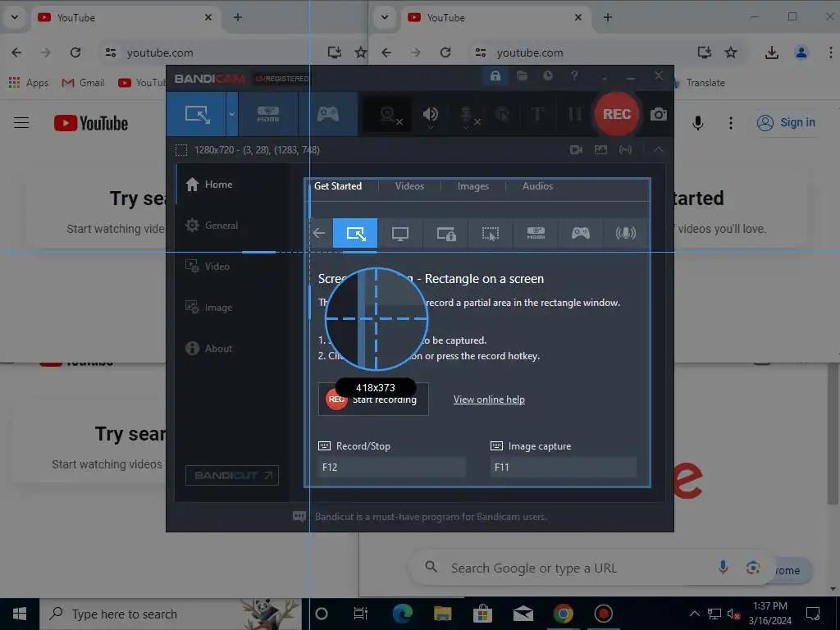Capture a screenshot with the camera icon
The height and width of the screenshot is (630, 840).
(x=659, y=114)
